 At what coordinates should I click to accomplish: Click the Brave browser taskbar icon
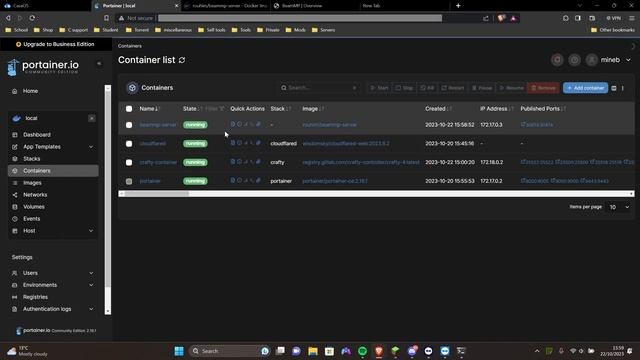click(379, 351)
